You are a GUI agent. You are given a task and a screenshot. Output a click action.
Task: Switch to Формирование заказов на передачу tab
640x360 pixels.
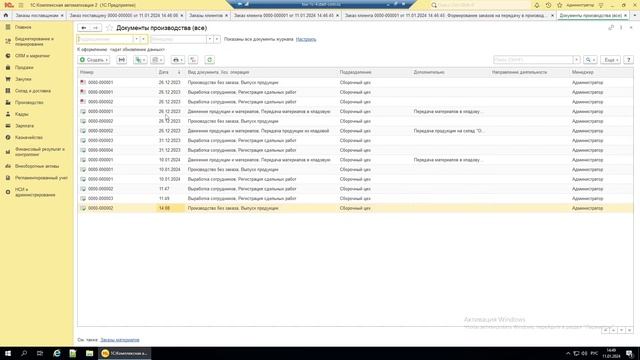(446, 16)
